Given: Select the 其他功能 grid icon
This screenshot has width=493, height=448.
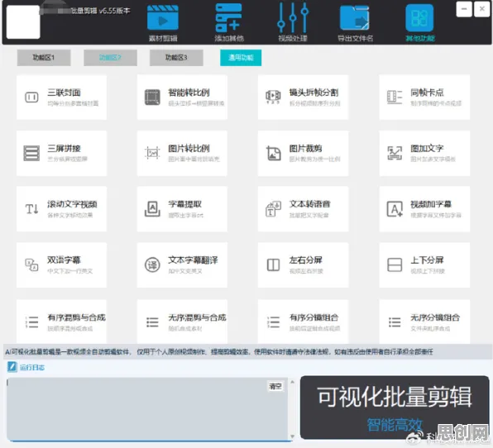Looking at the screenshot, I should point(419,18).
